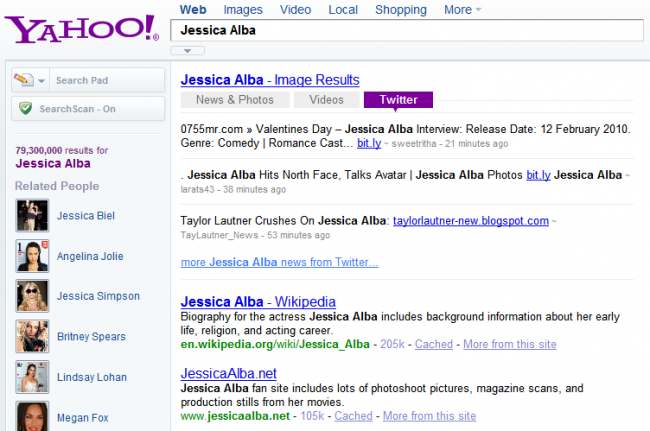
Task: Click the SearchScan green shield icon
Action: tap(26, 109)
